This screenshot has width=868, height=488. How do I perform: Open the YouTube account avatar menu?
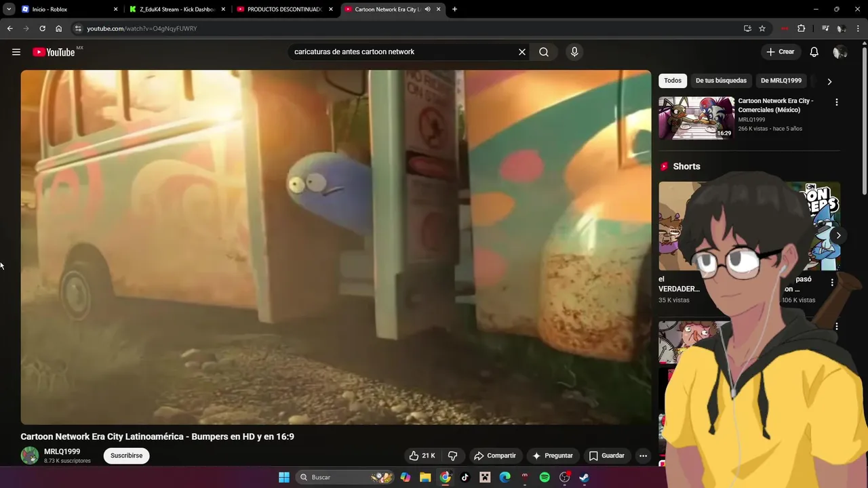tap(840, 52)
